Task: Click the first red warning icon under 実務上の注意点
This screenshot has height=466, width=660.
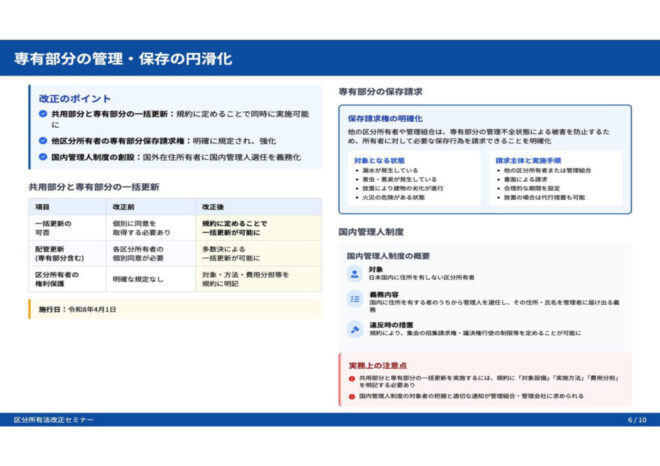Action: (x=352, y=379)
